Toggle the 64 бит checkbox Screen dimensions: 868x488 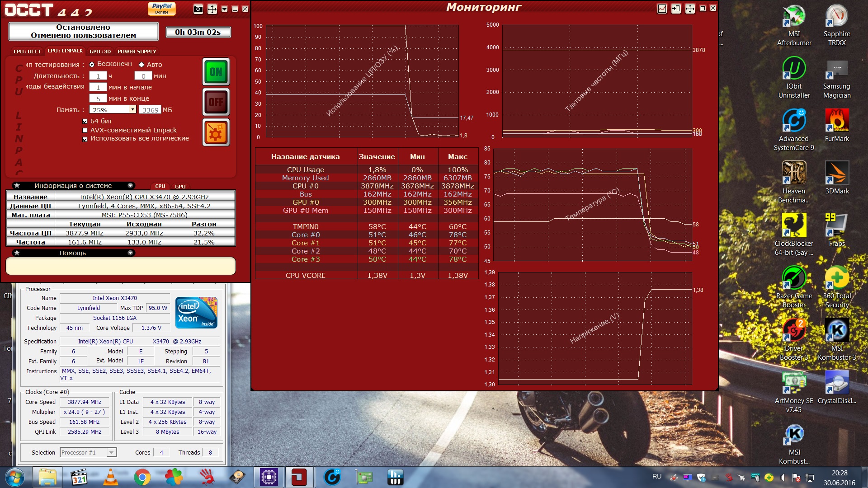coord(85,121)
